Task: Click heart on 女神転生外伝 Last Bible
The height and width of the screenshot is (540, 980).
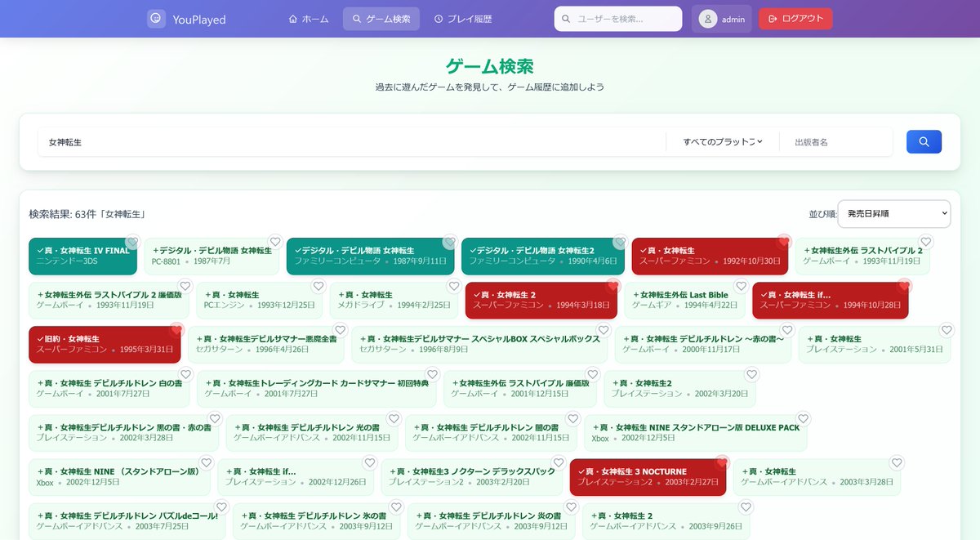Action: [741, 286]
